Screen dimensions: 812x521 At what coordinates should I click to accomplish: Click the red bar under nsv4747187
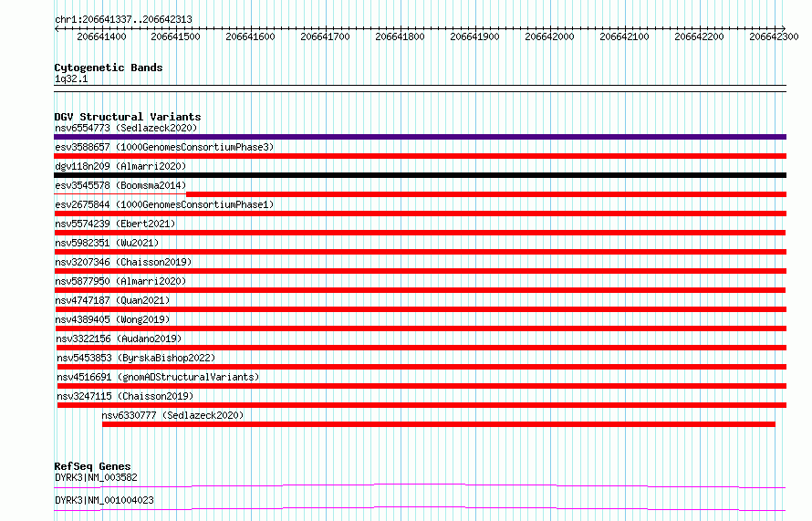point(421,309)
